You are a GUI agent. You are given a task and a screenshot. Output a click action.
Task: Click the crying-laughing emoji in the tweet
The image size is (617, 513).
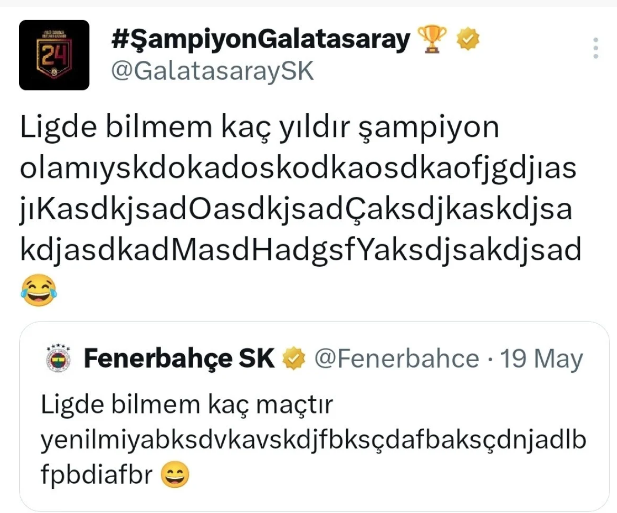[39, 290]
